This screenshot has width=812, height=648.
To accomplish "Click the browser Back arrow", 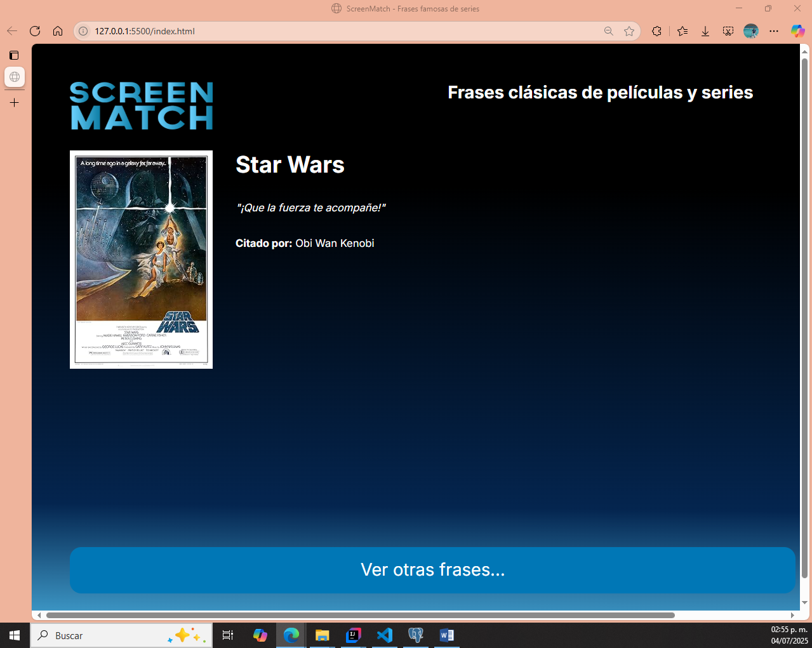I will [x=12, y=31].
